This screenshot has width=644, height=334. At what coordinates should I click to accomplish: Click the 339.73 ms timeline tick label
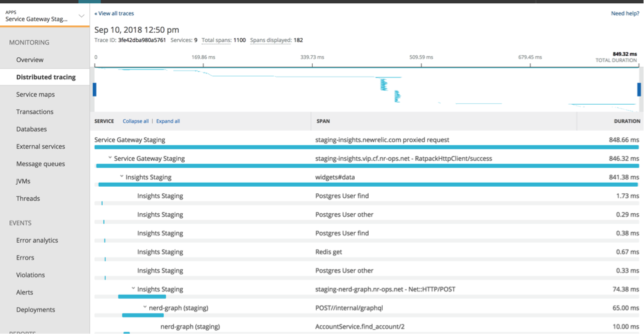click(312, 57)
